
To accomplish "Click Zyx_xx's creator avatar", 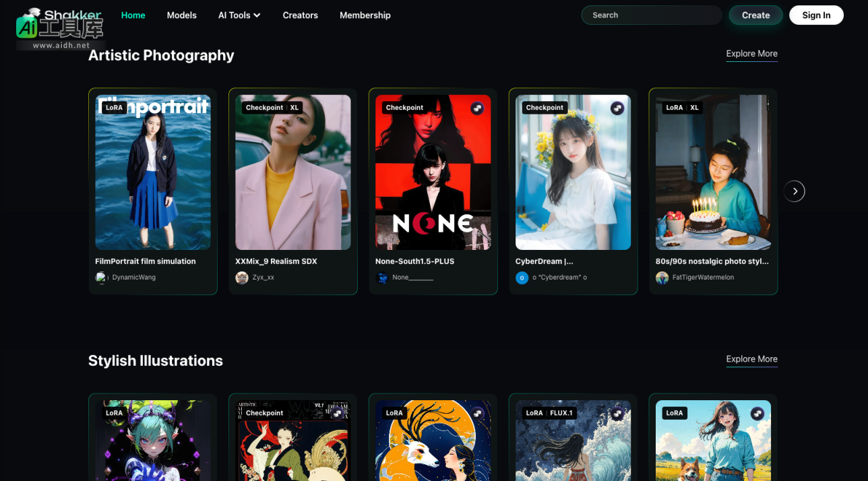I will coord(242,278).
